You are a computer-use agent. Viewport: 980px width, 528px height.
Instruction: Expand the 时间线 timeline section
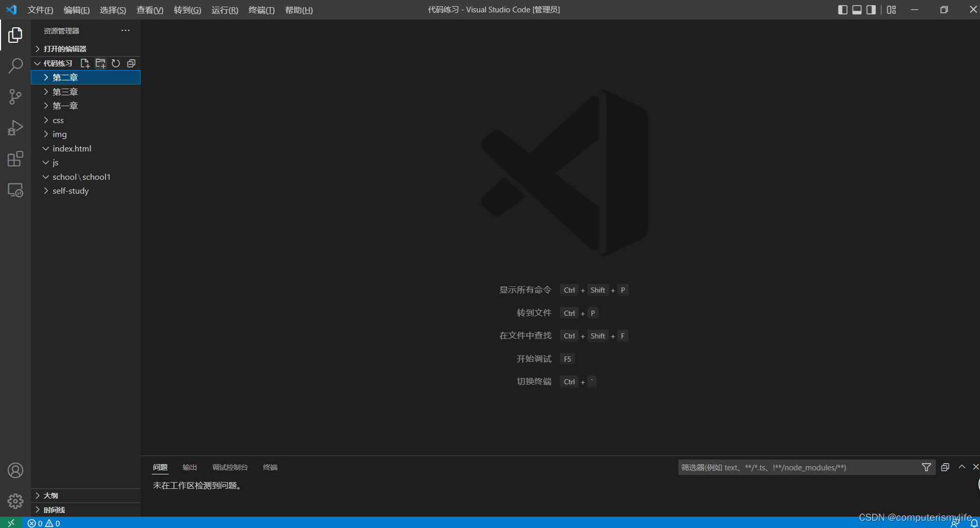(x=85, y=510)
